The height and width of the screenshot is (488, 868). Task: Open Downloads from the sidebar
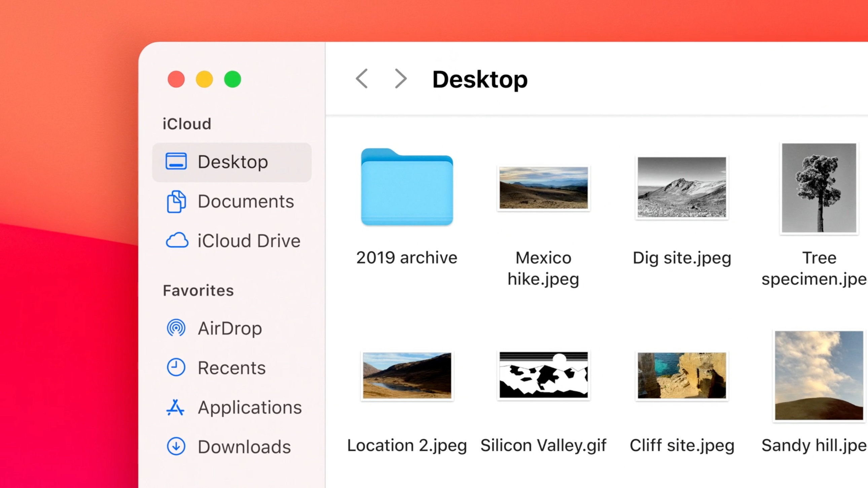[x=245, y=447]
